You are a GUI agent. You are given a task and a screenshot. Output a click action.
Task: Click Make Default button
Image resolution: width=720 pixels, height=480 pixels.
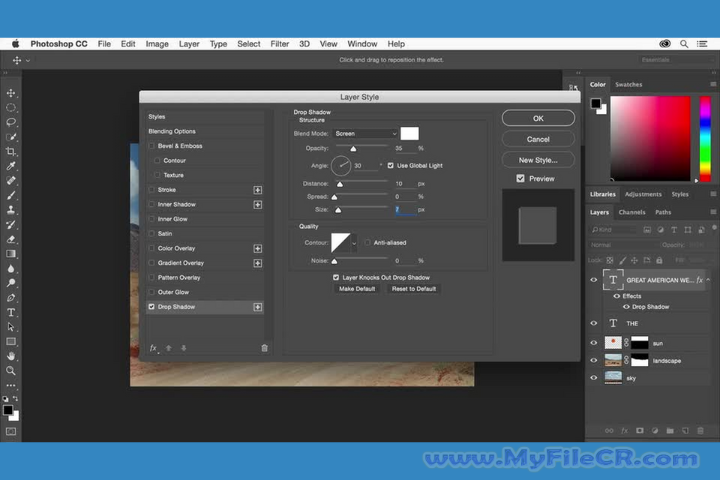(x=357, y=288)
